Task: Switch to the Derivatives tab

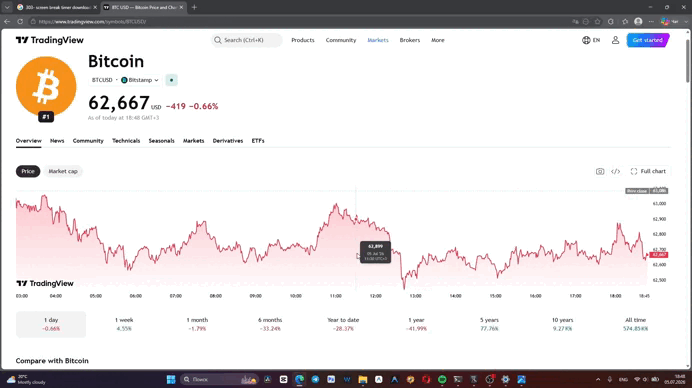Action: [228, 141]
